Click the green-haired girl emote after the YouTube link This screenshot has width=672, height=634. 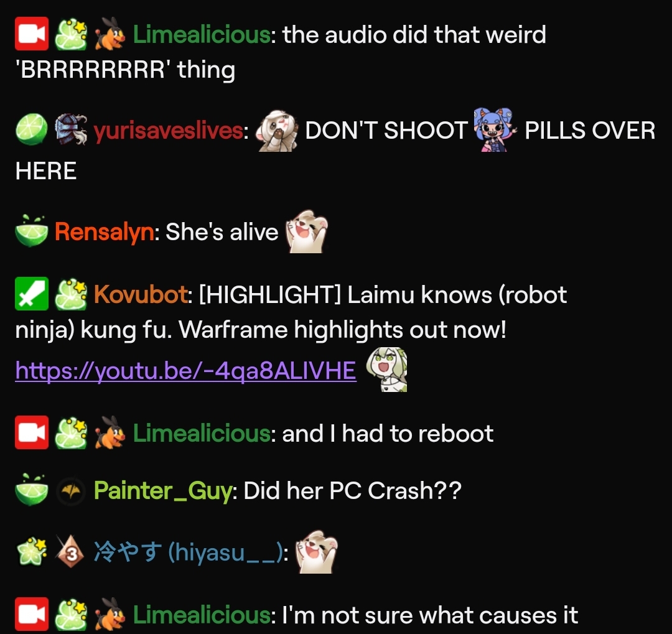click(x=386, y=370)
